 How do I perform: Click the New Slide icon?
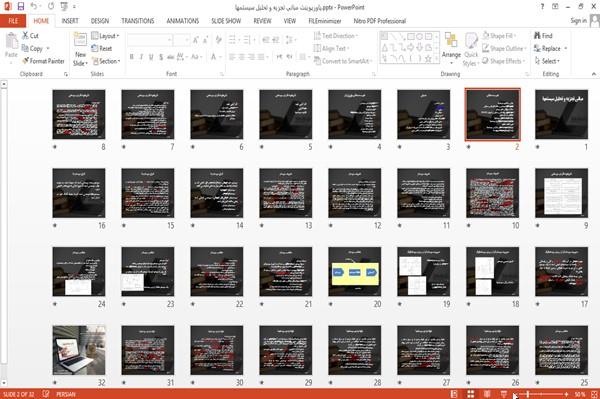[80, 40]
